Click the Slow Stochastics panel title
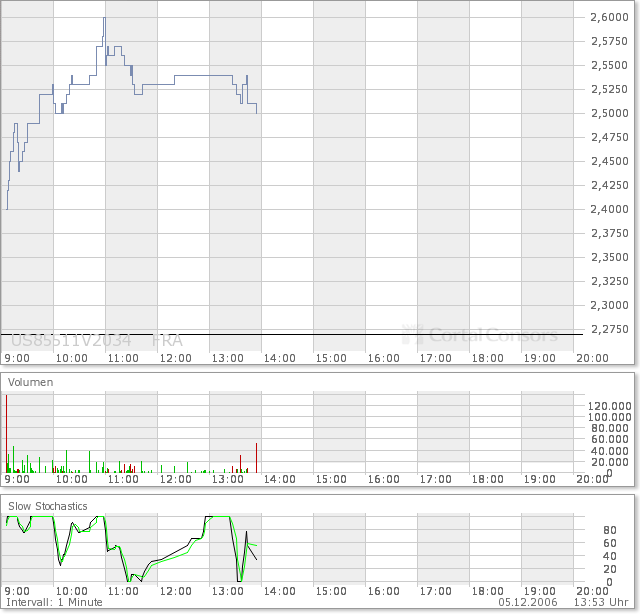640x614 pixels. (48, 506)
